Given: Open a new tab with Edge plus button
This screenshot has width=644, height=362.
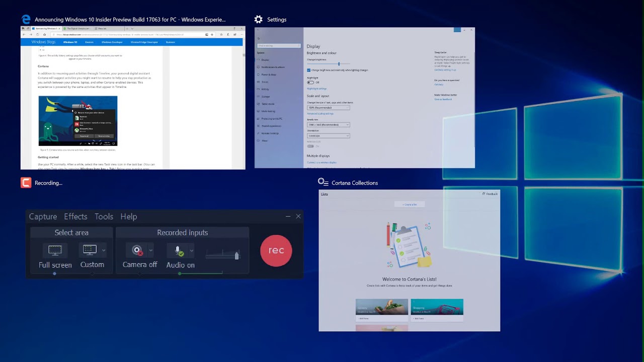Looking at the screenshot, I should [x=127, y=29].
